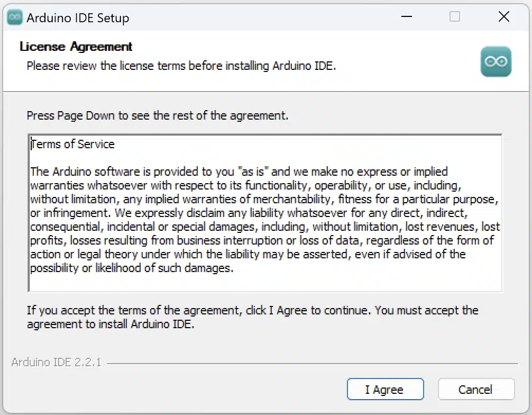Place cursor on "Terms of Service" line

(x=72, y=144)
